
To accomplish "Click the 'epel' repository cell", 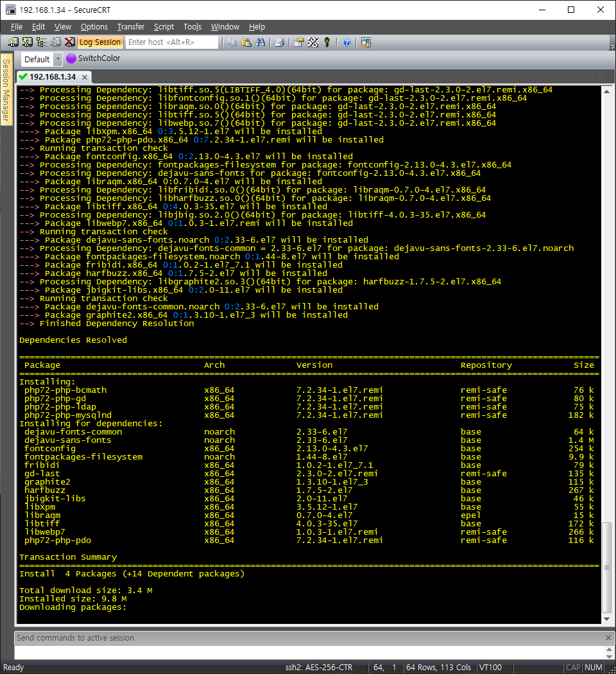I will point(471,515).
